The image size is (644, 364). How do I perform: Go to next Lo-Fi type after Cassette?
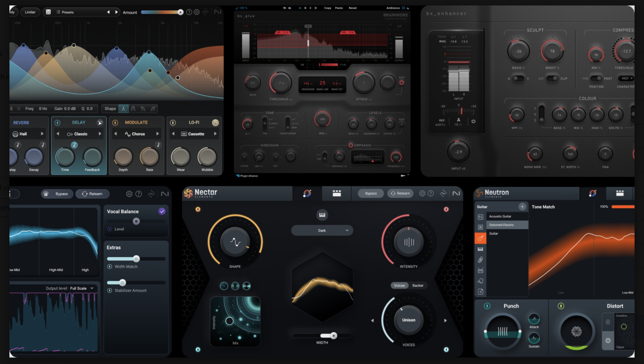click(215, 134)
